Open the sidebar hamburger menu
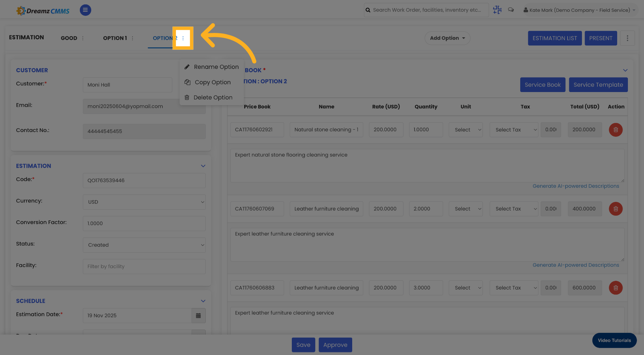 pyautogui.click(x=85, y=10)
